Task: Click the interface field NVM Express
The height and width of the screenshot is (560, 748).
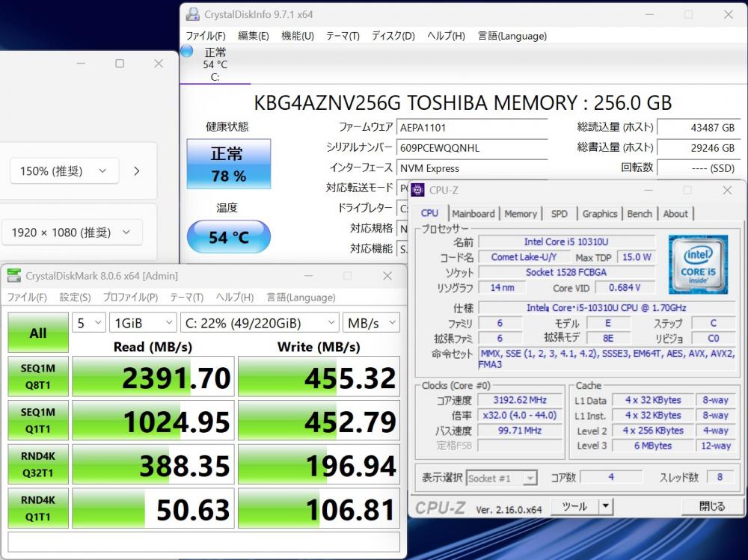Action: 472,168
